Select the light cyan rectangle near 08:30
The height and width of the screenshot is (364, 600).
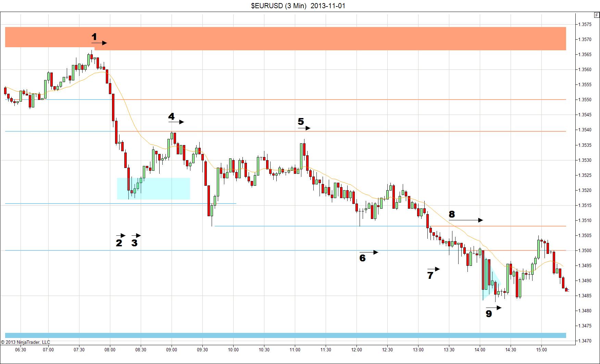(x=153, y=188)
